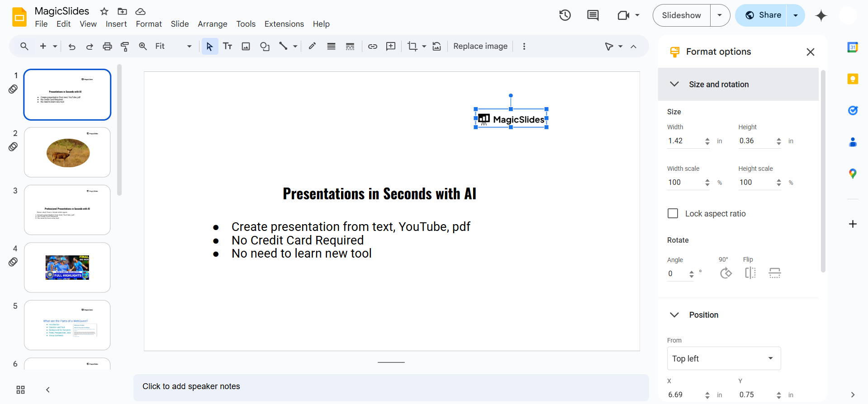Open the Arrange menu
Image resolution: width=868 pixels, height=404 pixels.
(212, 24)
